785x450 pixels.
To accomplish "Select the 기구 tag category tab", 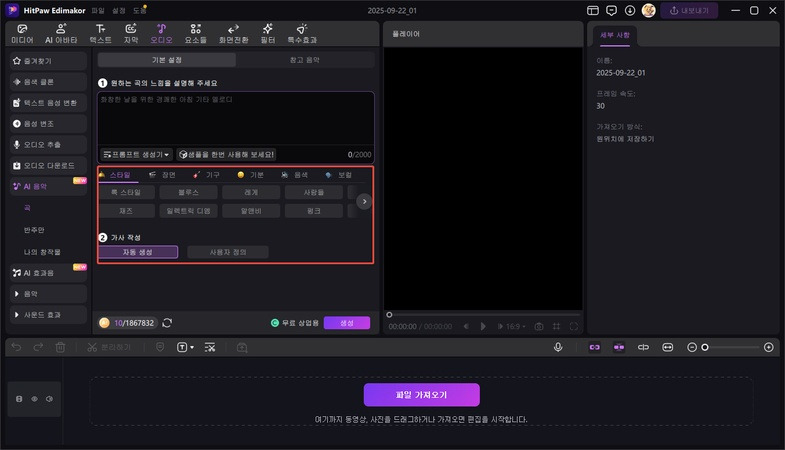I will pos(206,175).
